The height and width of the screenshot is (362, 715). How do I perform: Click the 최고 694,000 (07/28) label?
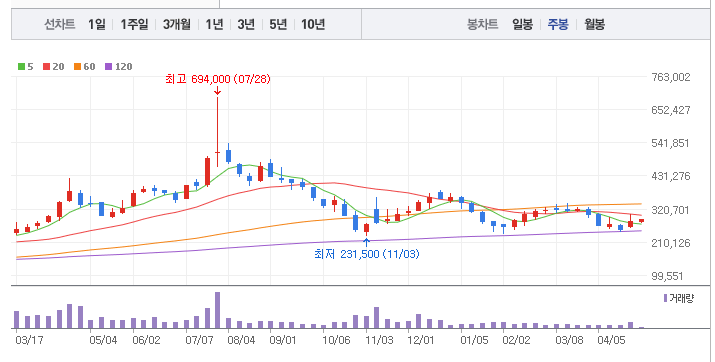[218, 79]
